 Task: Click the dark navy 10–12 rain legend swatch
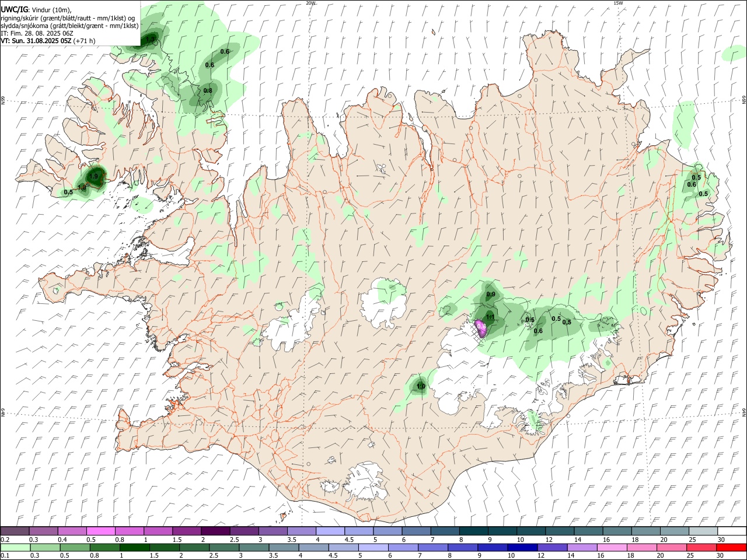click(522, 547)
